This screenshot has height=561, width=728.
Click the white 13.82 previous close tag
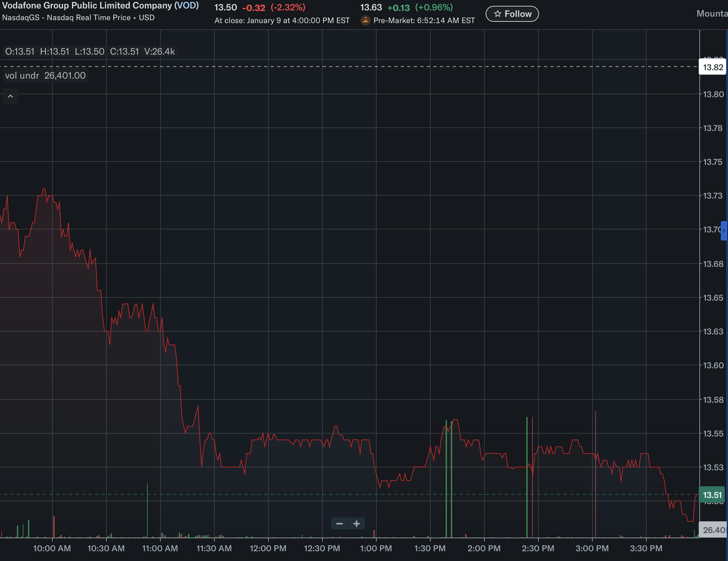coord(713,67)
